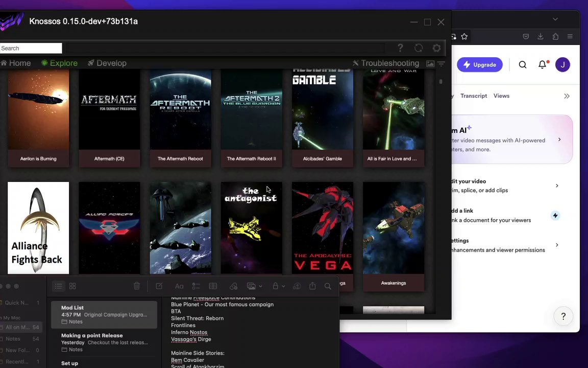Open The Aftermath Reboot II tile

pyautogui.click(x=251, y=118)
